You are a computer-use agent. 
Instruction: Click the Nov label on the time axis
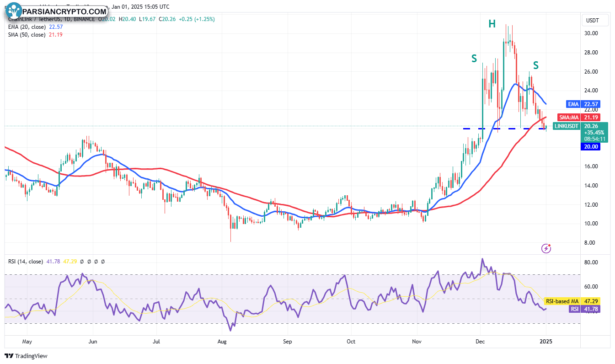417,341
